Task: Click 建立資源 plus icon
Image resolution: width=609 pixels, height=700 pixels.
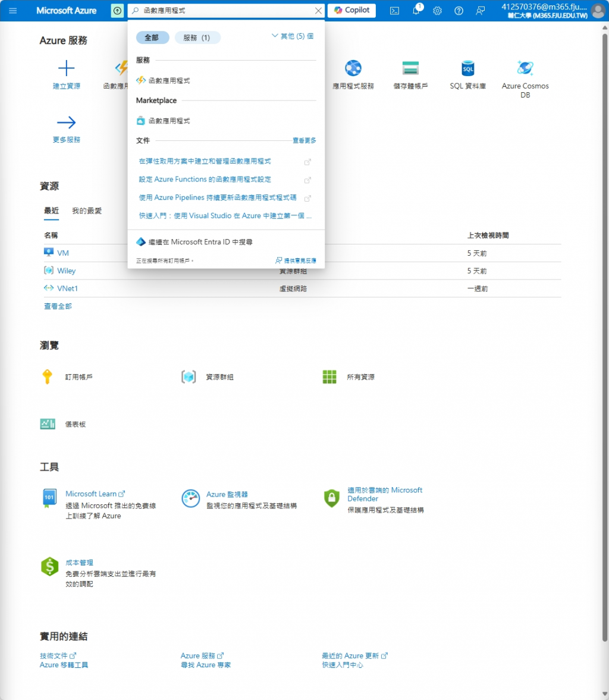Action: click(66, 68)
